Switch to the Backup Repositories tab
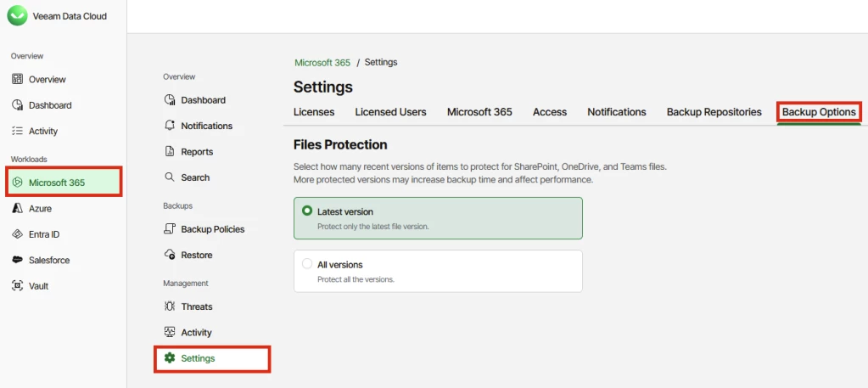This screenshot has height=388, width=868. (x=714, y=112)
